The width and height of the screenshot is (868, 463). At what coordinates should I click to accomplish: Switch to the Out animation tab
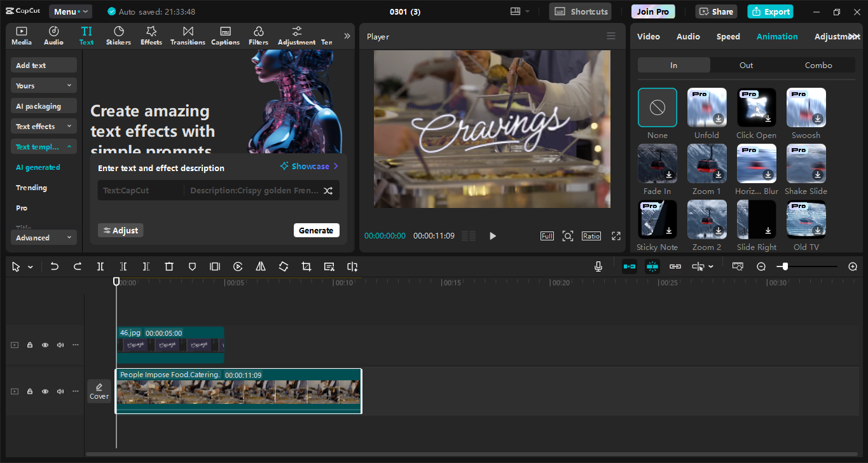tap(746, 65)
